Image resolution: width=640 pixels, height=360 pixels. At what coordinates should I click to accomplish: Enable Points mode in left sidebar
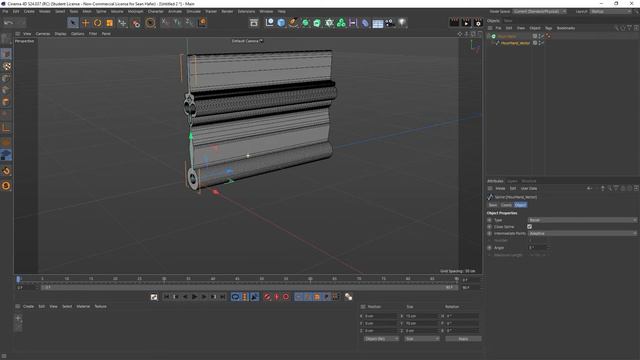pyautogui.click(x=6, y=78)
